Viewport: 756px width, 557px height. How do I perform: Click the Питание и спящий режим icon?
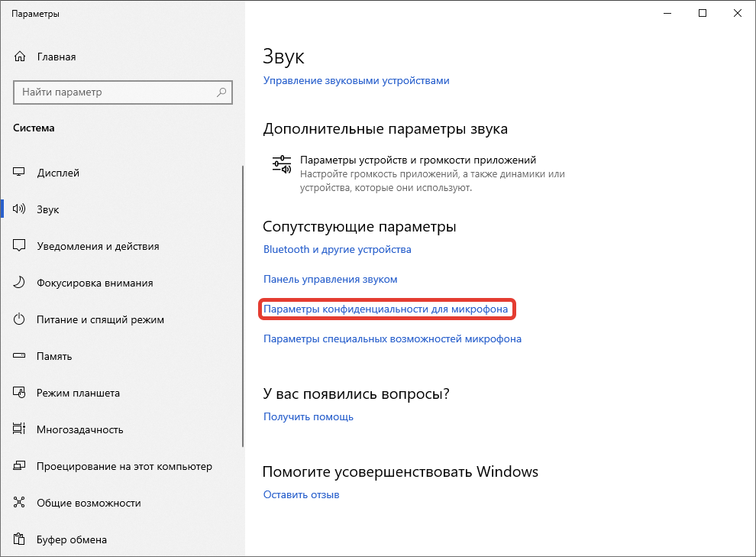(20, 319)
